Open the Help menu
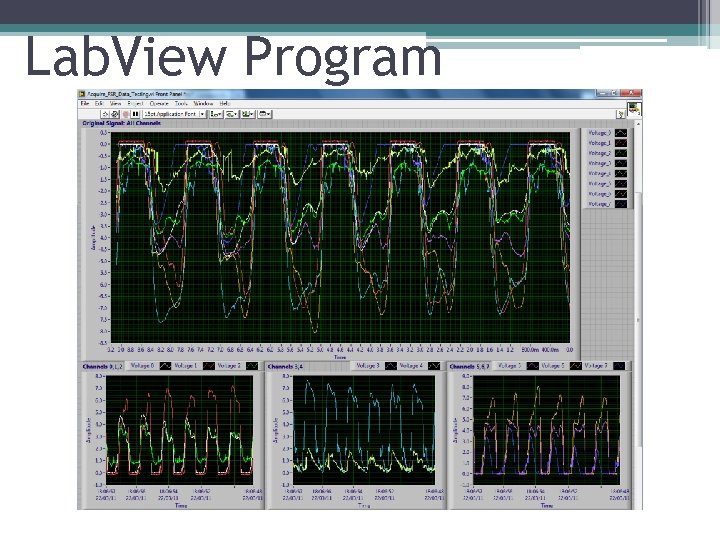This screenshot has width=720, height=540. (x=225, y=103)
